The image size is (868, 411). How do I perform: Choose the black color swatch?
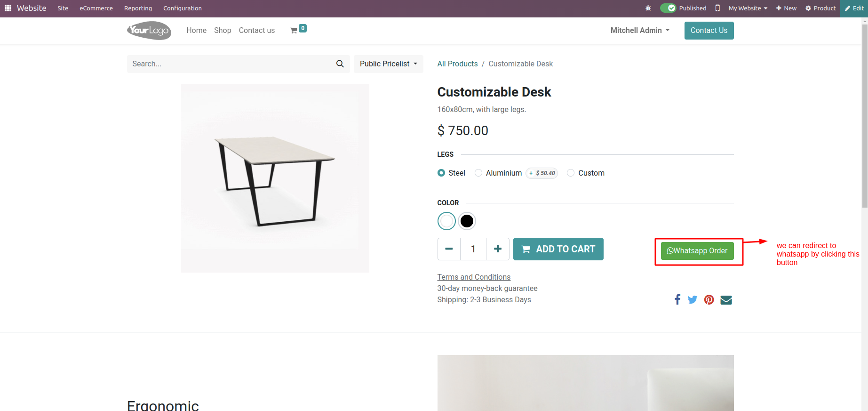coord(467,221)
